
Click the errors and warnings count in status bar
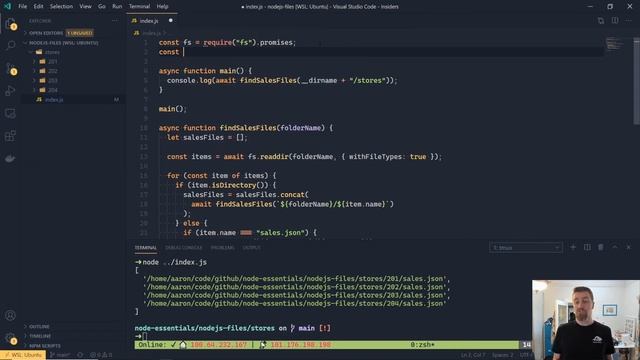[x=101, y=355]
